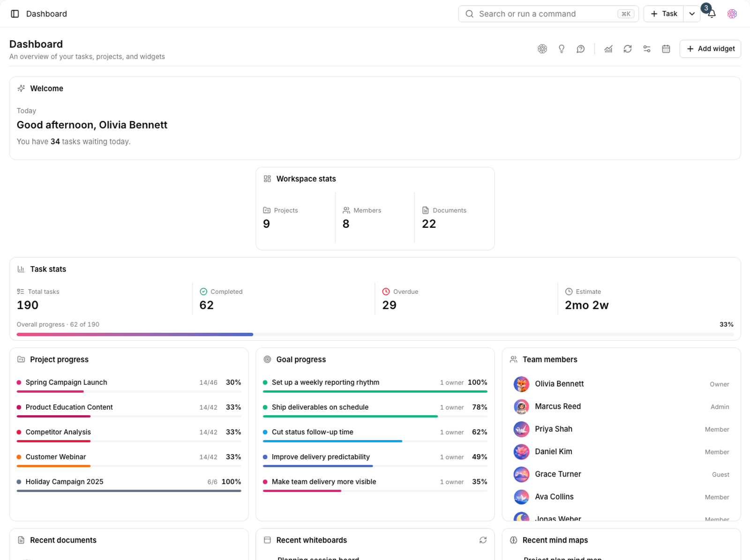The image size is (750, 560).
Task: Focus the Search or run a command field
Action: 548,14
